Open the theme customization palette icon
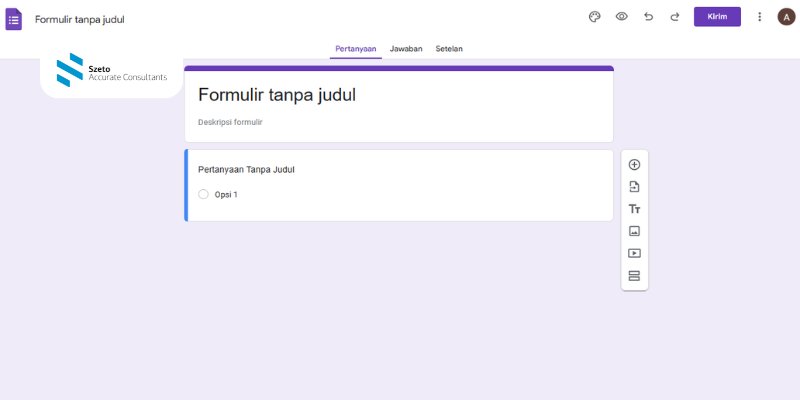The image size is (800, 400). [594, 17]
